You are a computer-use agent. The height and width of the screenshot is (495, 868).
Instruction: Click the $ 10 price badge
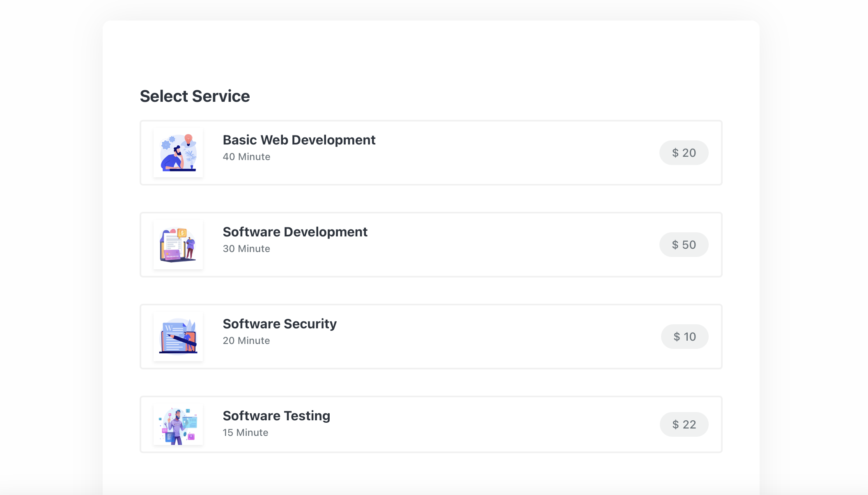click(x=684, y=337)
